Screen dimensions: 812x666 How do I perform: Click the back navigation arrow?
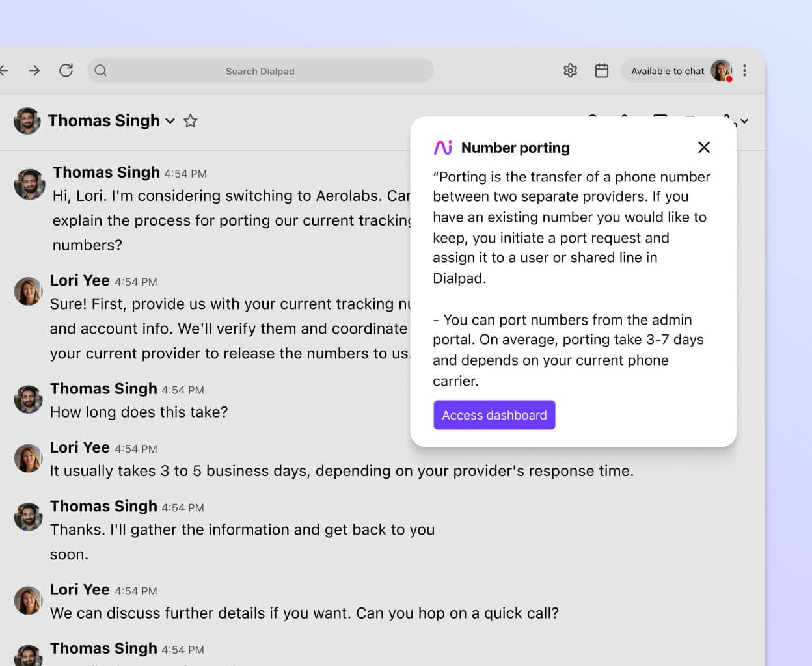[5, 71]
